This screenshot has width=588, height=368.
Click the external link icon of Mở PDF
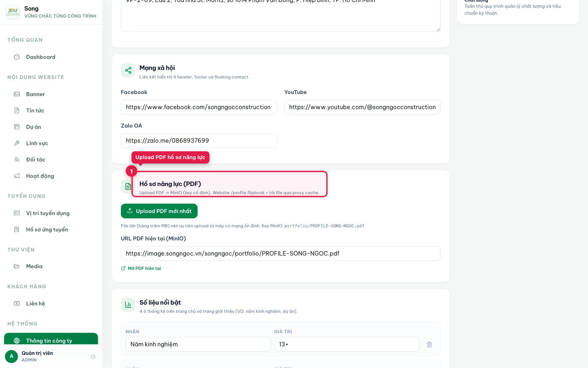click(123, 268)
